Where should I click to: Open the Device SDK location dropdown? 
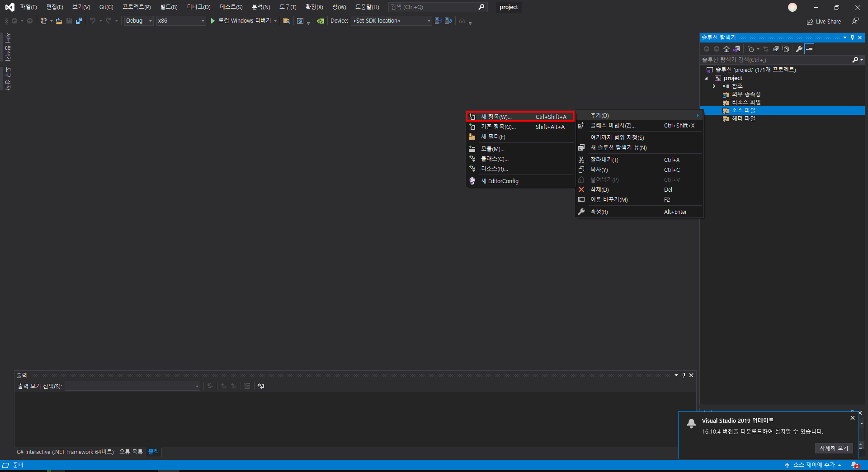coord(391,21)
